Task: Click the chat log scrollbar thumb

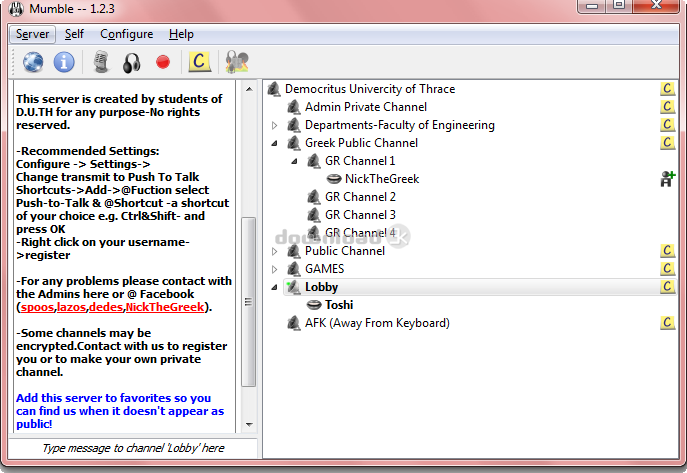Action: [249, 302]
